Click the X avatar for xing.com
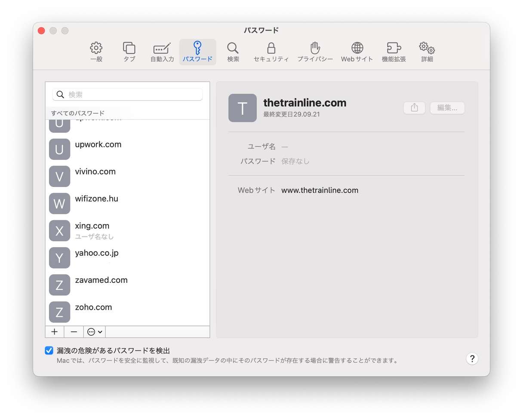The image size is (523, 420). [x=59, y=230]
